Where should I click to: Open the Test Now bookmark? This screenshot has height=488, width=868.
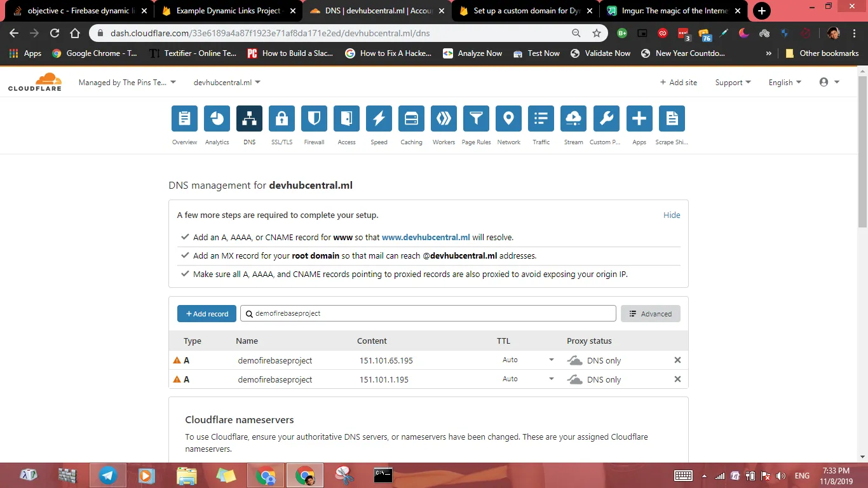pos(536,53)
